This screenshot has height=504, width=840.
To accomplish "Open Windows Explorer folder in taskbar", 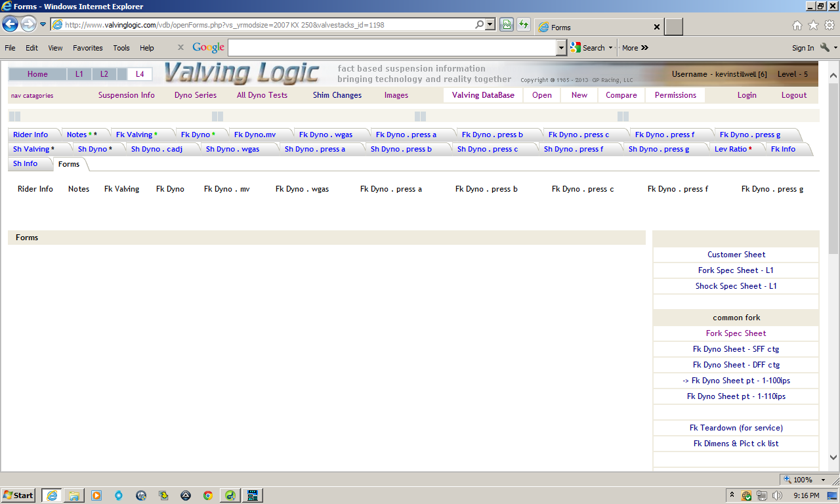I will [73, 495].
